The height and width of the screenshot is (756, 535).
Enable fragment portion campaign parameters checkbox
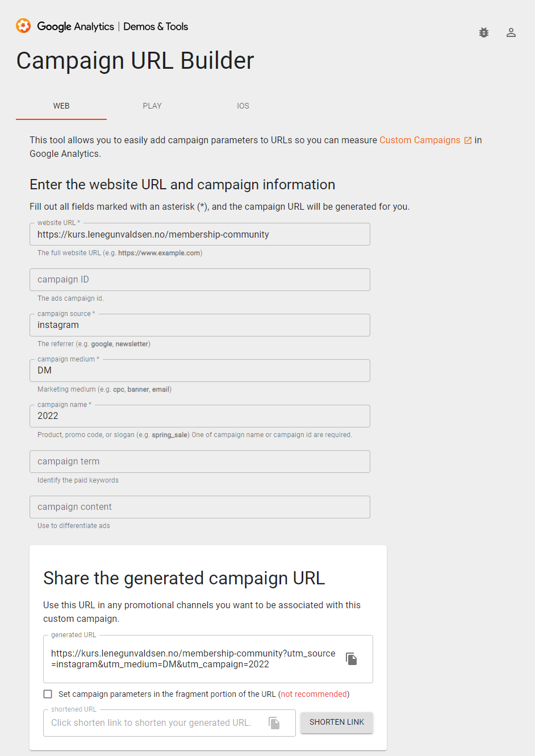pos(48,694)
